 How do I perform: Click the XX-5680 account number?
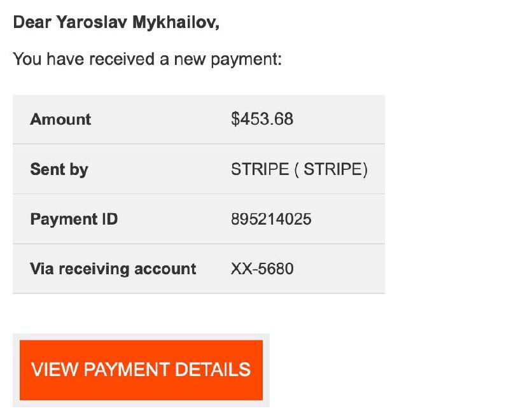262,269
